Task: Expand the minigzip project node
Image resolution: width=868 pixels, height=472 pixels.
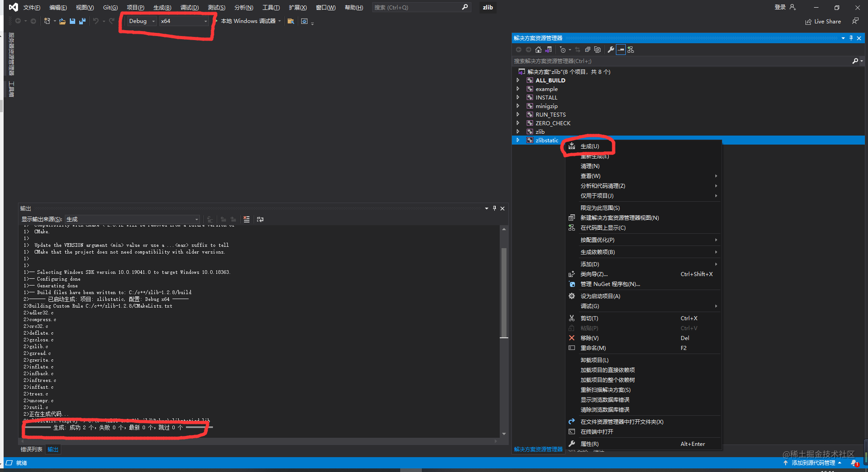Action: (x=518, y=106)
